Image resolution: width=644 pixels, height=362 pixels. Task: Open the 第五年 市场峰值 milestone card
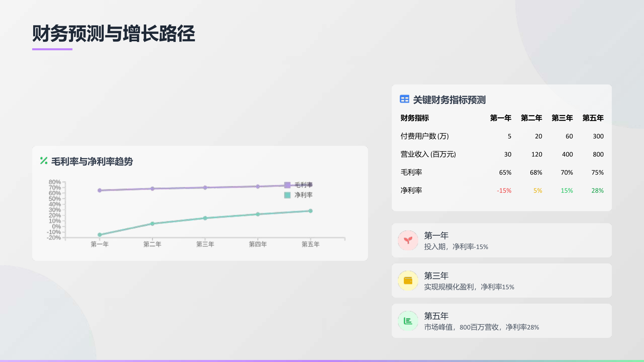coord(502,321)
